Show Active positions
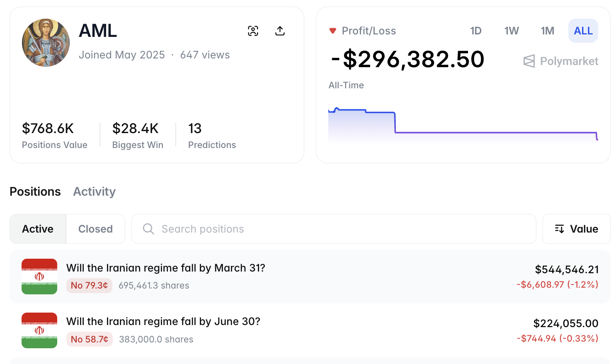The image size is (616, 364). (38, 229)
